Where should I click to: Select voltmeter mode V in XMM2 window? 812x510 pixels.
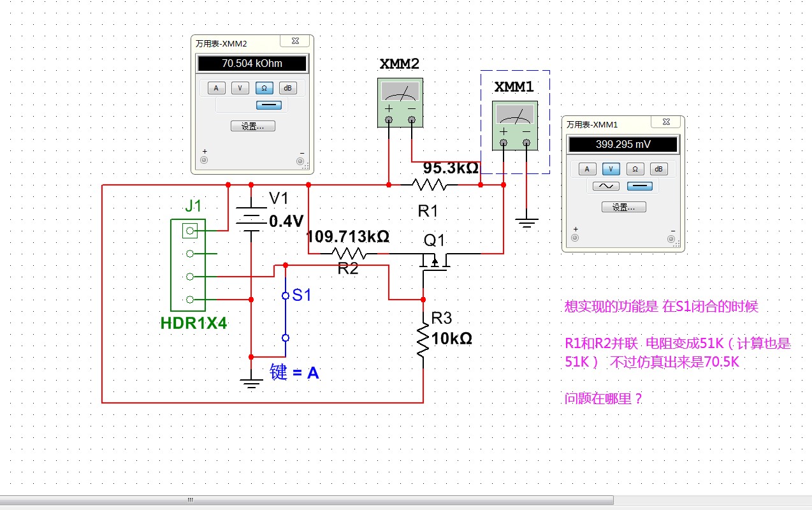(x=240, y=88)
